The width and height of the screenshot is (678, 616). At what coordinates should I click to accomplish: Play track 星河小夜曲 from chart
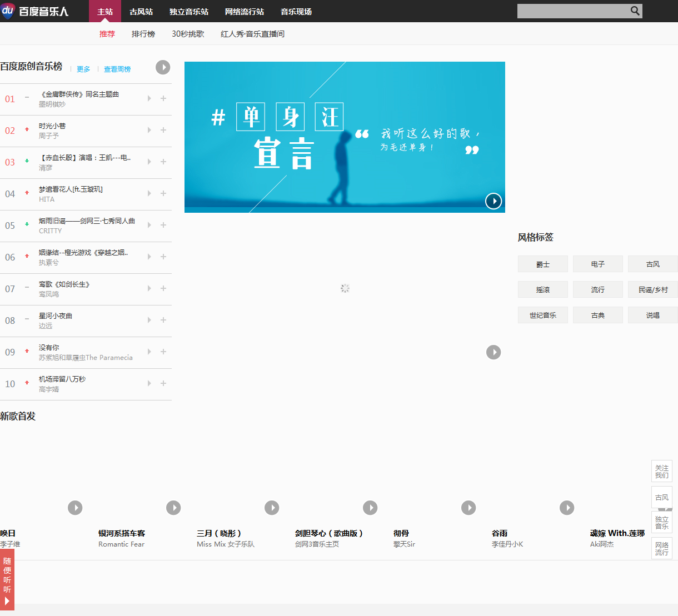(x=149, y=320)
